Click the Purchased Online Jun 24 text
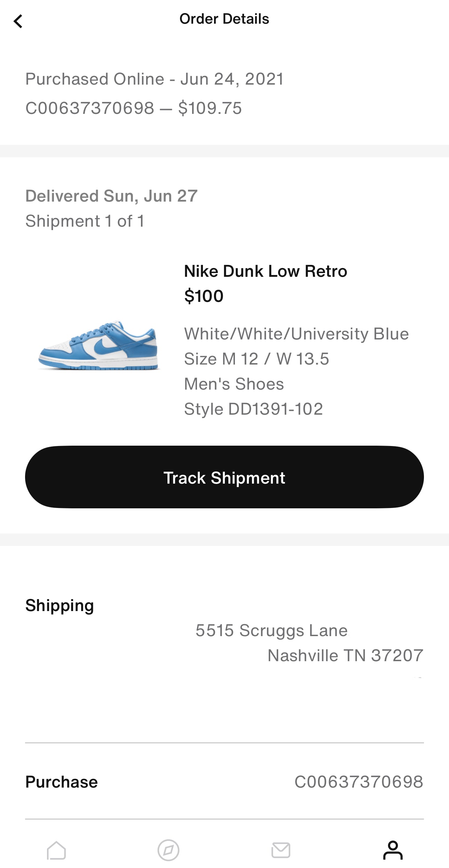 [155, 79]
